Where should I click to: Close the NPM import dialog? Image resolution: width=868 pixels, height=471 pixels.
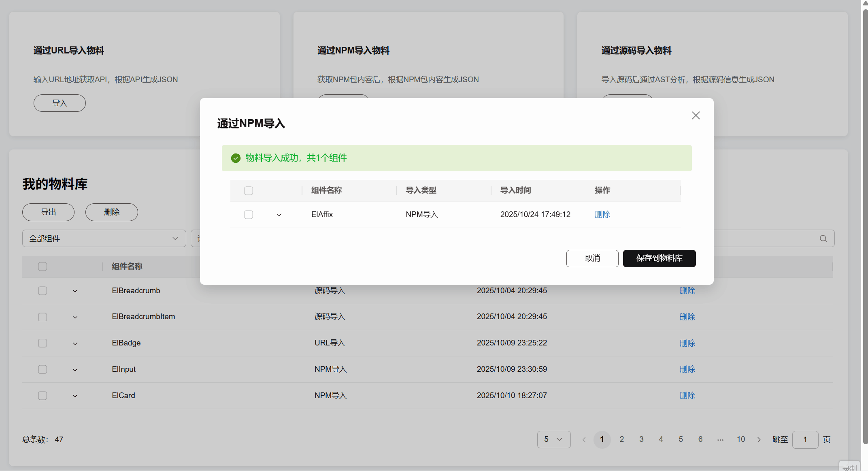696,115
